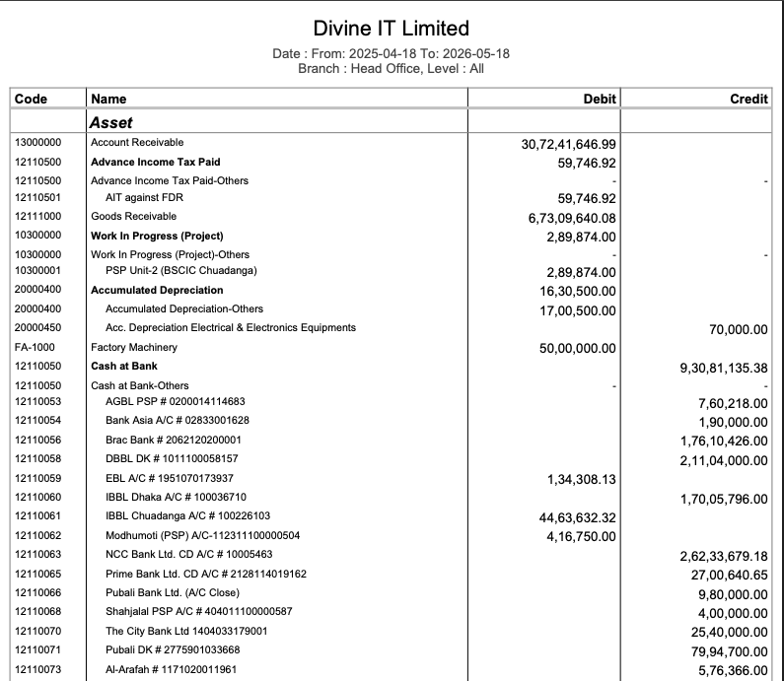Select credit amount 9,80,000.00

(733, 594)
